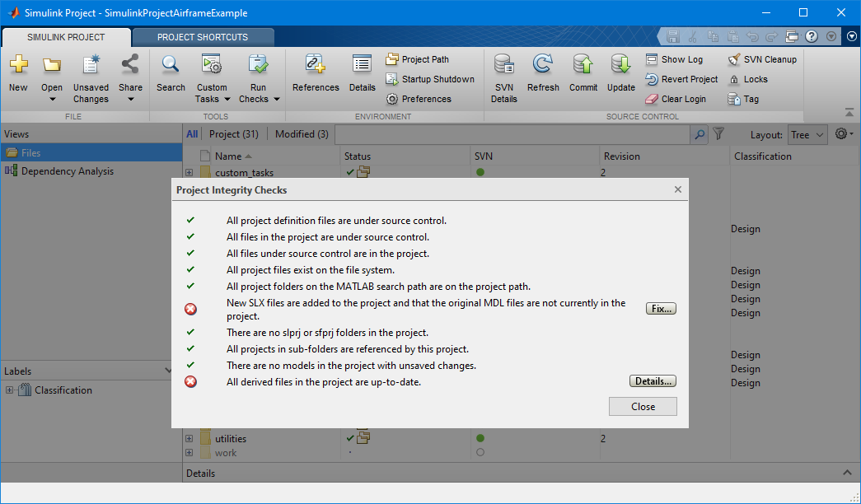Screen dimensions: 861x504
Task: Open the Layout Tree dropdown
Action: click(x=807, y=135)
